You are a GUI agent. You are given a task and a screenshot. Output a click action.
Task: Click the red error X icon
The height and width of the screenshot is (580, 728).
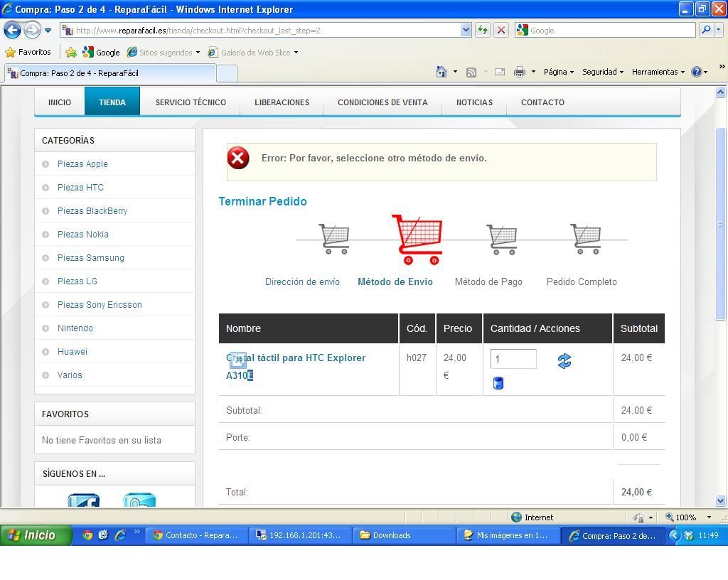(x=238, y=159)
